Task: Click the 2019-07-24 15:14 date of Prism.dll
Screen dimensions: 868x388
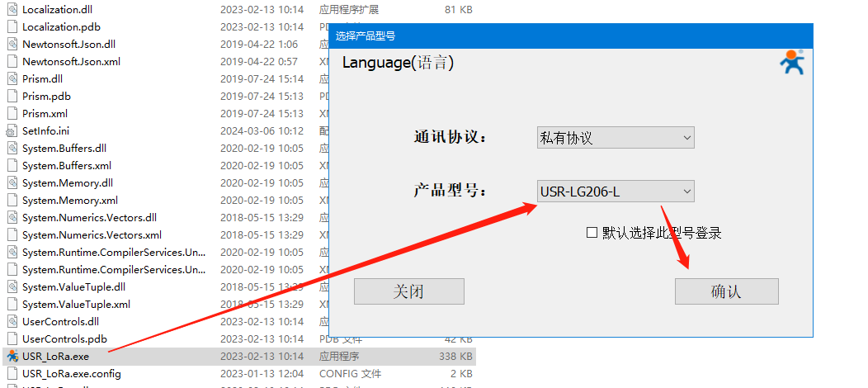Action: (262, 78)
